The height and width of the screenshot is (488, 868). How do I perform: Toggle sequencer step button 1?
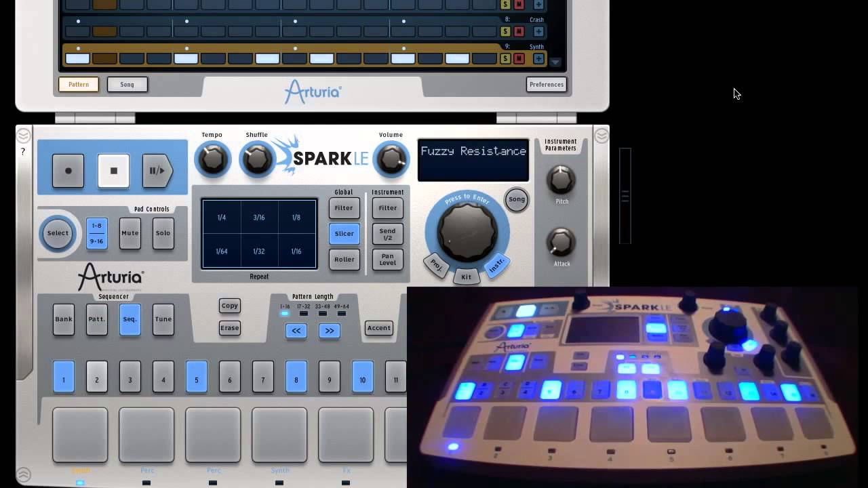tap(64, 377)
